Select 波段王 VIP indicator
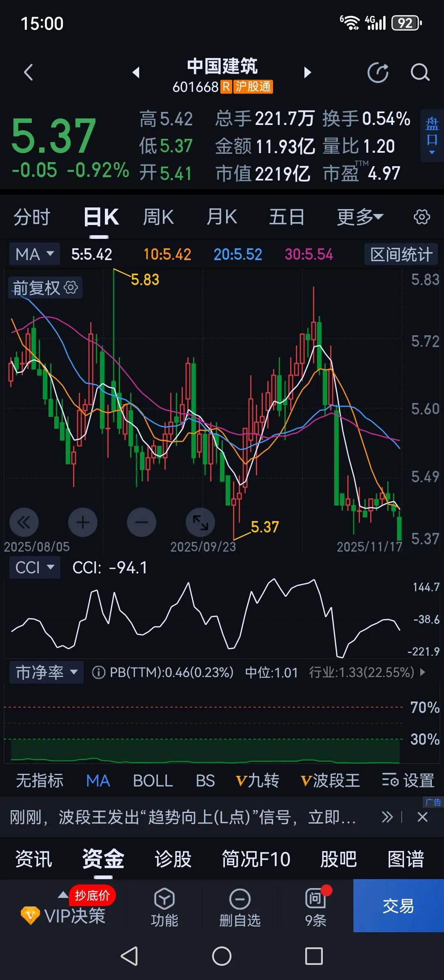Image resolution: width=444 pixels, height=980 pixels. click(x=331, y=780)
